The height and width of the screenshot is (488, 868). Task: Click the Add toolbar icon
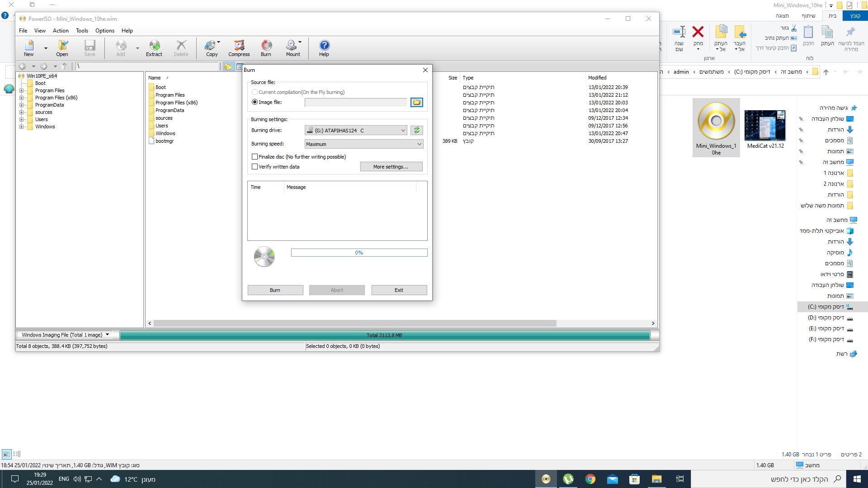tap(121, 48)
